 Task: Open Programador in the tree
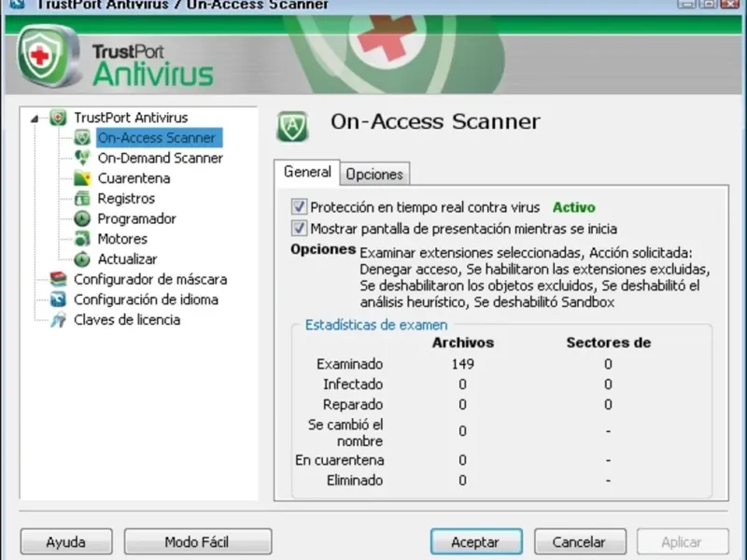pyautogui.click(x=136, y=218)
